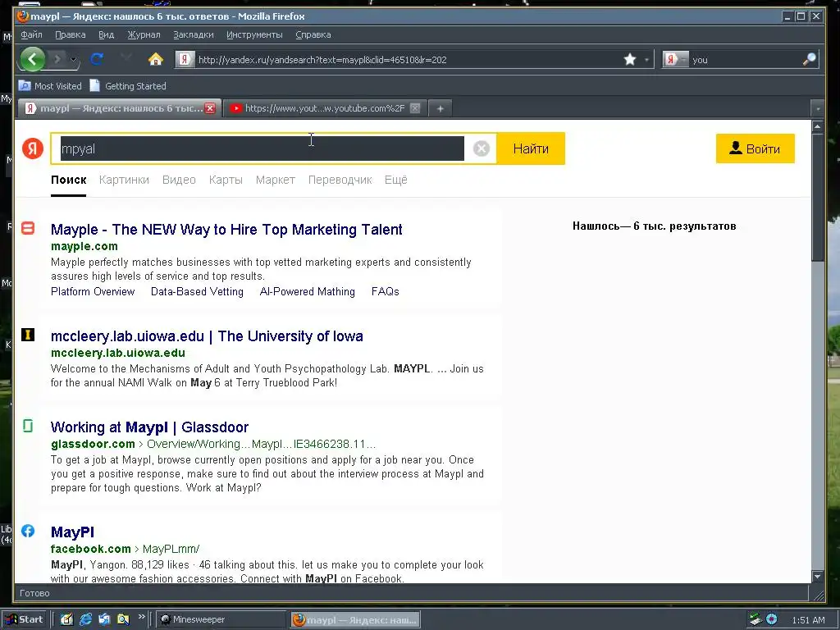The height and width of the screenshot is (630, 840).
Task: Click the vertical scrollbar thumb
Action: pos(818,197)
